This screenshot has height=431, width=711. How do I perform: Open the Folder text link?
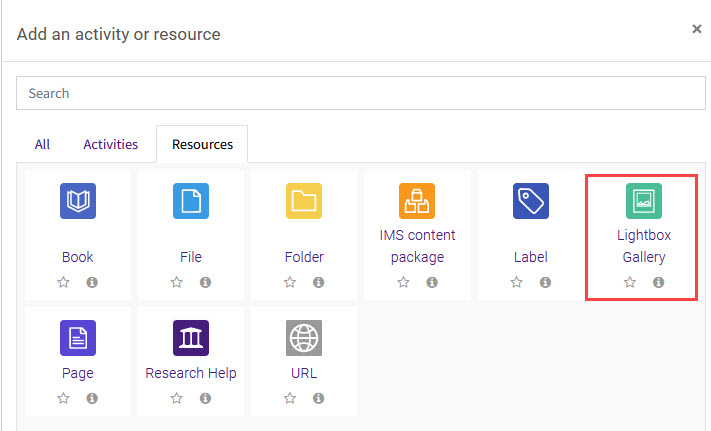[x=304, y=257]
